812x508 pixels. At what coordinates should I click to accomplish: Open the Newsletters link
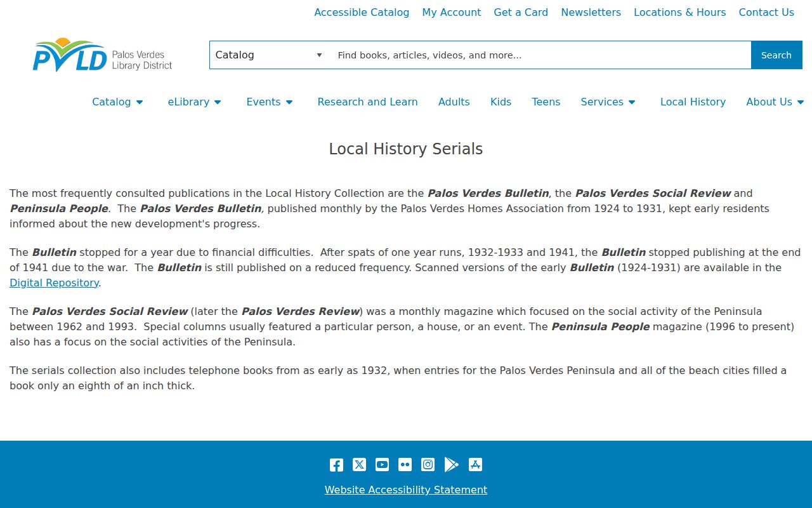[x=591, y=12]
